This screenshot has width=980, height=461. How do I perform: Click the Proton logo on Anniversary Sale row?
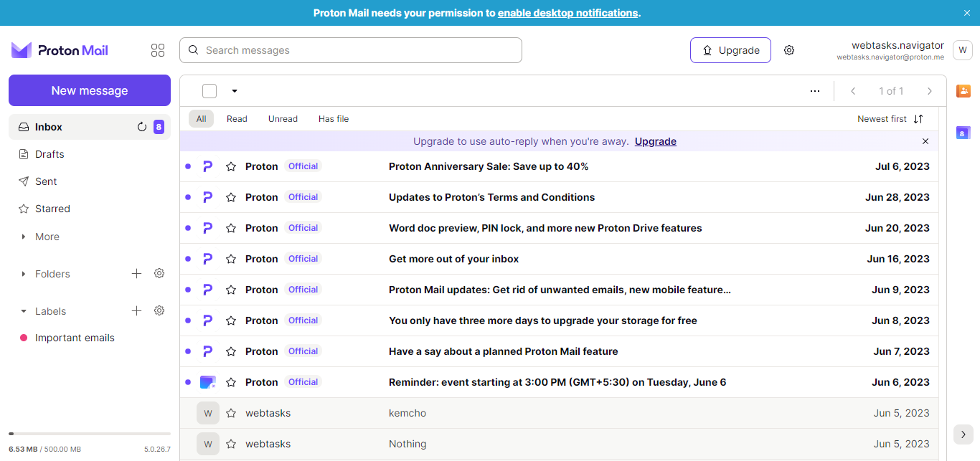pyautogui.click(x=207, y=166)
